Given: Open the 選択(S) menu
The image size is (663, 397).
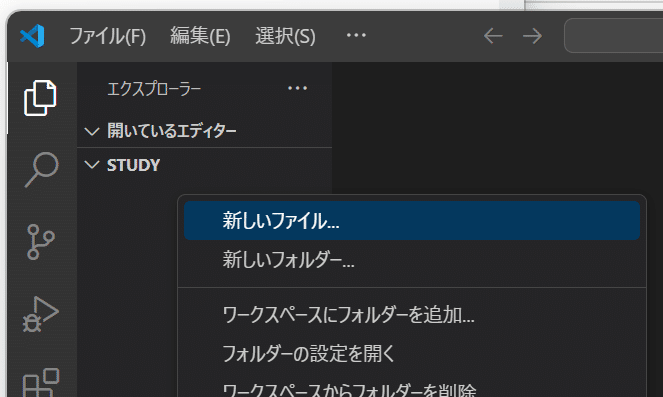Looking at the screenshot, I should coord(285,36).
